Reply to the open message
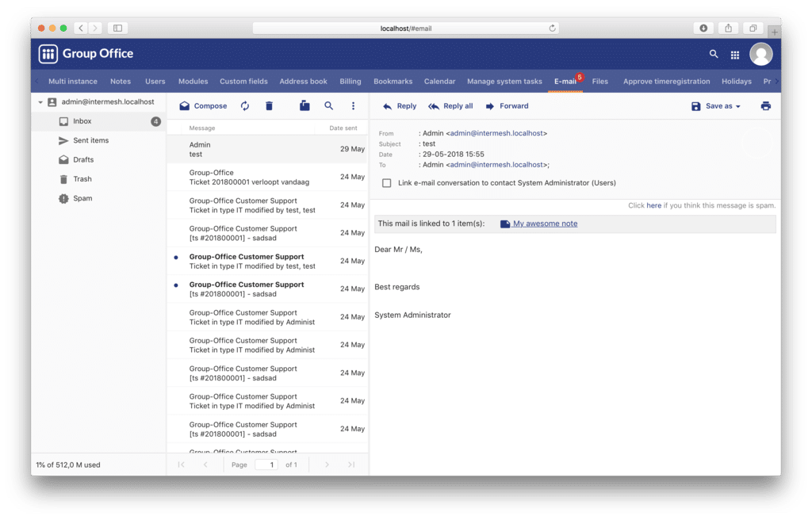The height and width of the screenshot is (520, 812). click(400, 106)
